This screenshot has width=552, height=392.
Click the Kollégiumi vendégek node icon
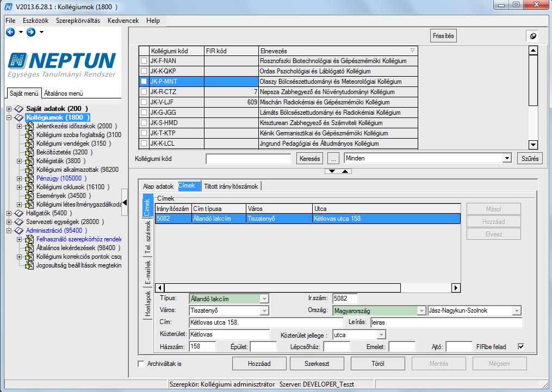[29, 144]
